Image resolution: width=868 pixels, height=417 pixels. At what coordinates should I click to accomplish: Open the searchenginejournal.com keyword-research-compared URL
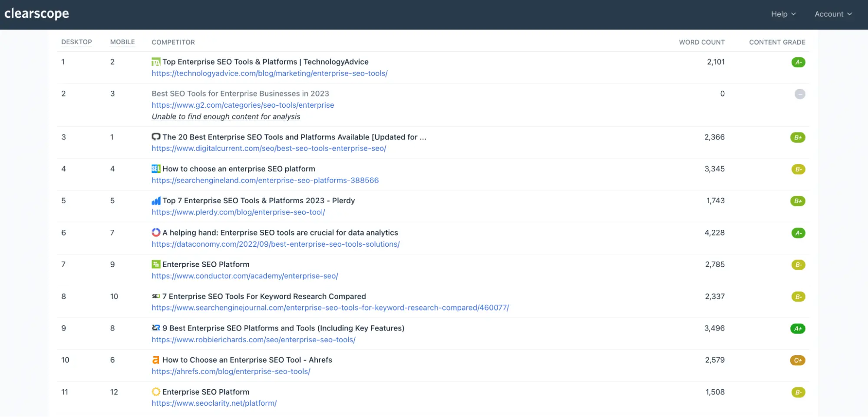point(330,308)
